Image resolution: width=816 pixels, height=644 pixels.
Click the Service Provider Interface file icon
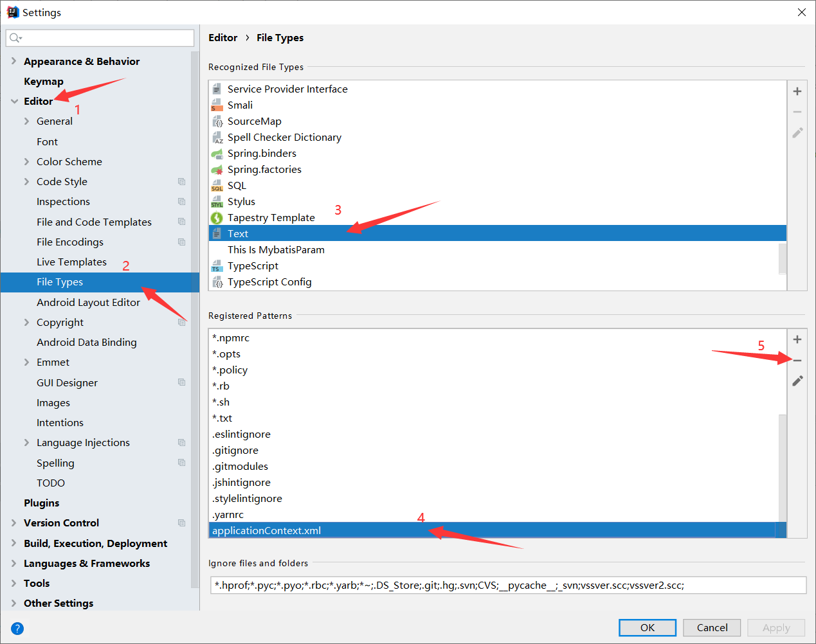pos(217,89)
